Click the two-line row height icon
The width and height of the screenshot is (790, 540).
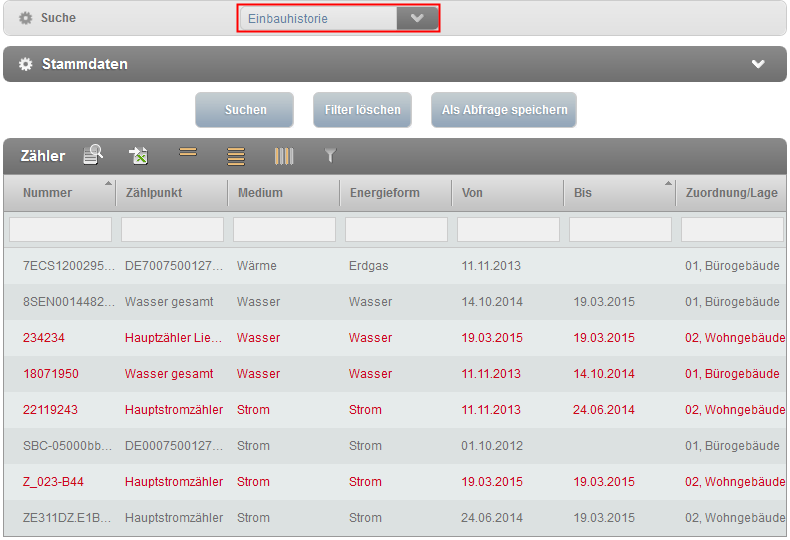tap(188, 153)
